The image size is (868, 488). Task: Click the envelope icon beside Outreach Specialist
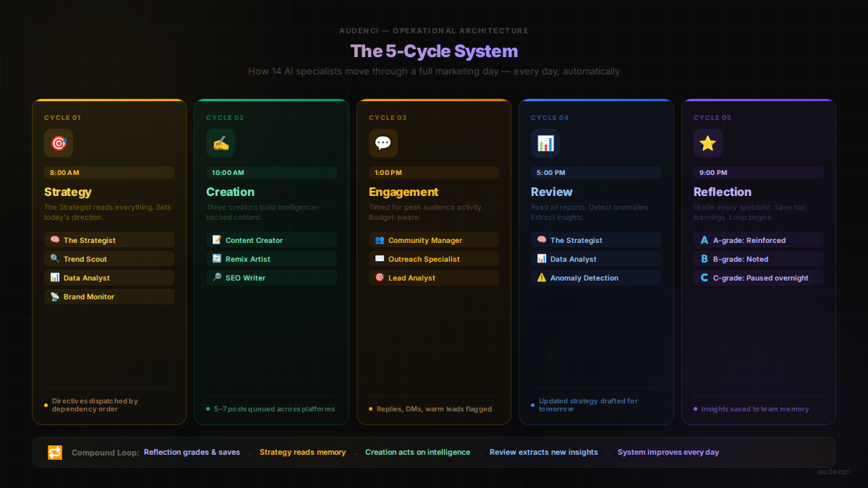[380, 259]
